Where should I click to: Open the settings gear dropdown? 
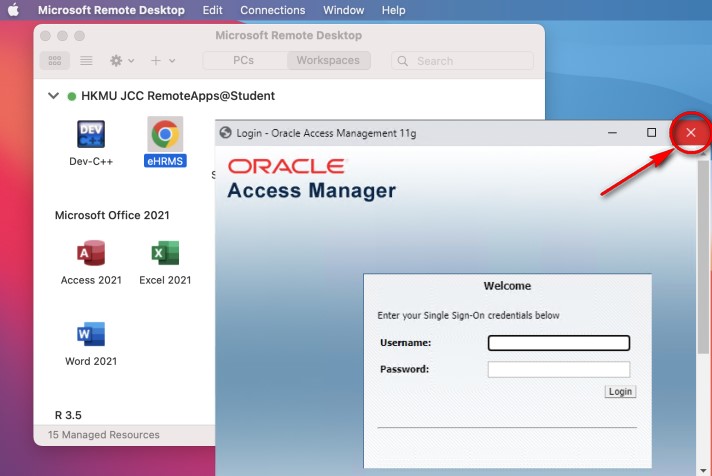(x=122, y=60)
